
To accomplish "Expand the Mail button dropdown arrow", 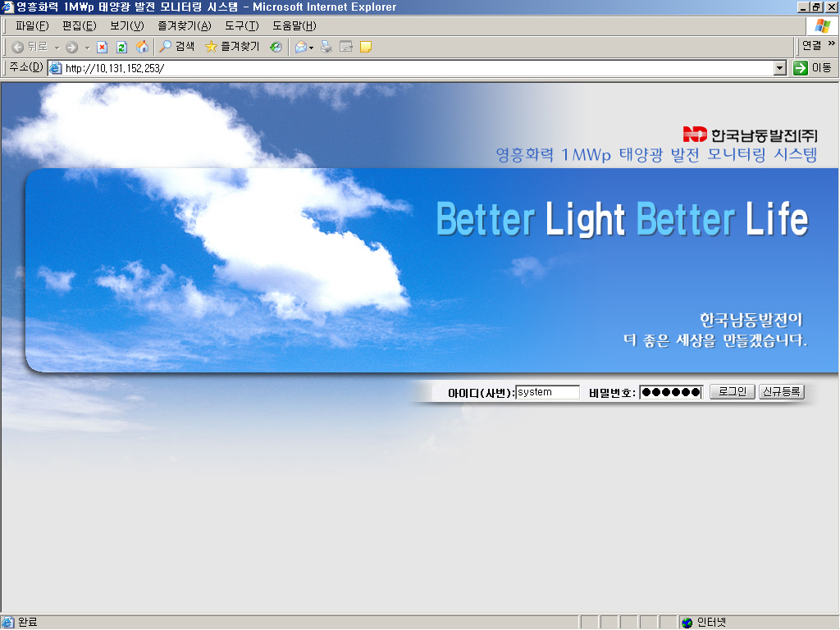I will click(312, 48).
